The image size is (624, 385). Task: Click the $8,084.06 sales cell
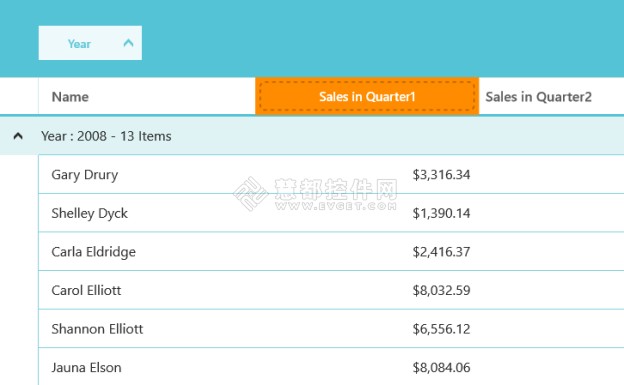(x=367, y=367)
